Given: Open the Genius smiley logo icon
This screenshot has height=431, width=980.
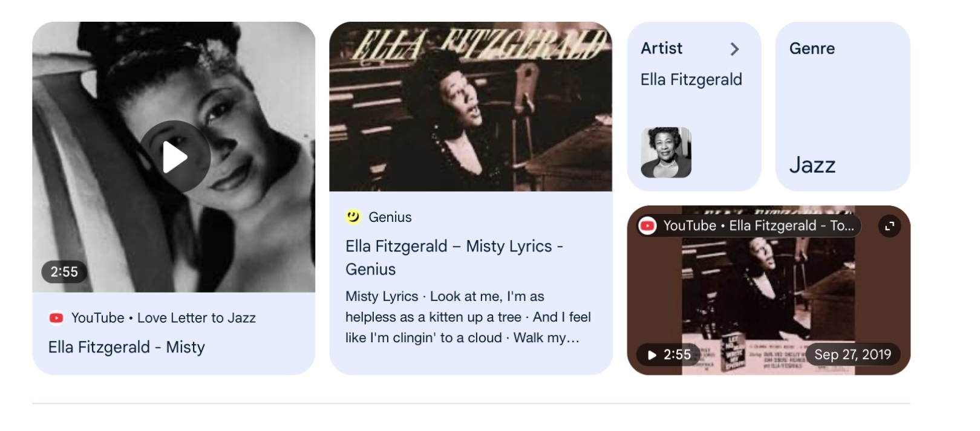Looking at the screenshot, I should click(x=353, y=216).
